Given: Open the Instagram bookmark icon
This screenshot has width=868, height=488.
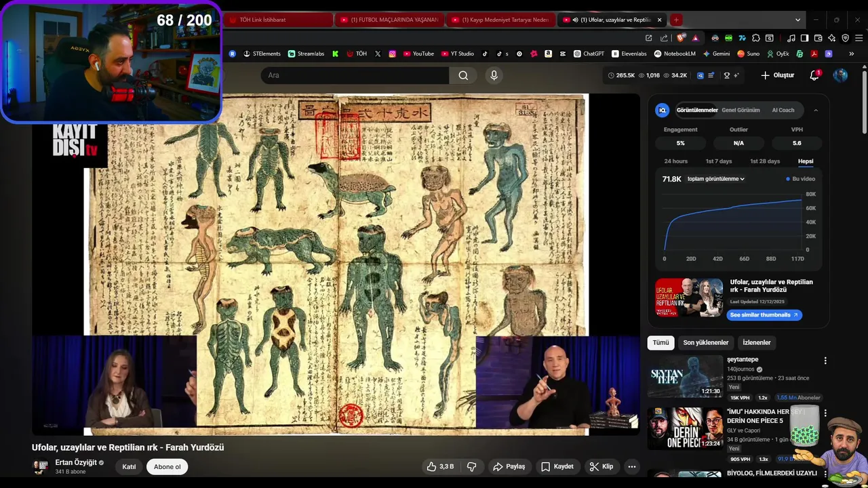Looking at the screenshot, I should [392, 54].
